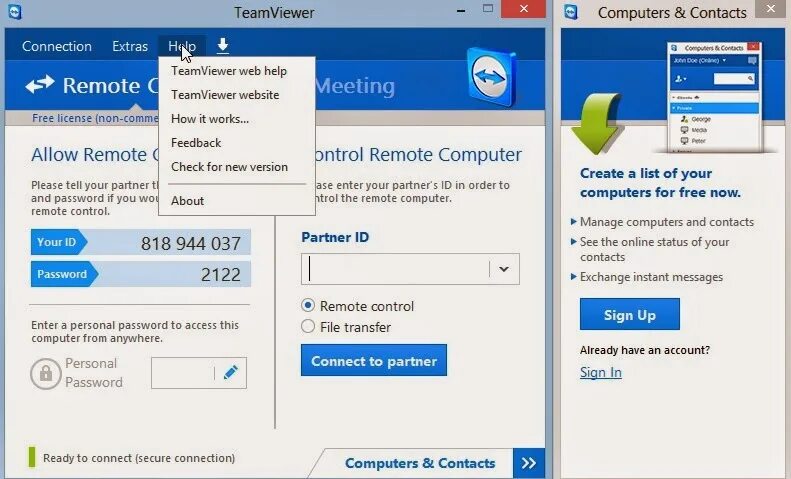Choose About from Help menu
791x479 pixels.
pyautogui.click(x=188, y=201)
